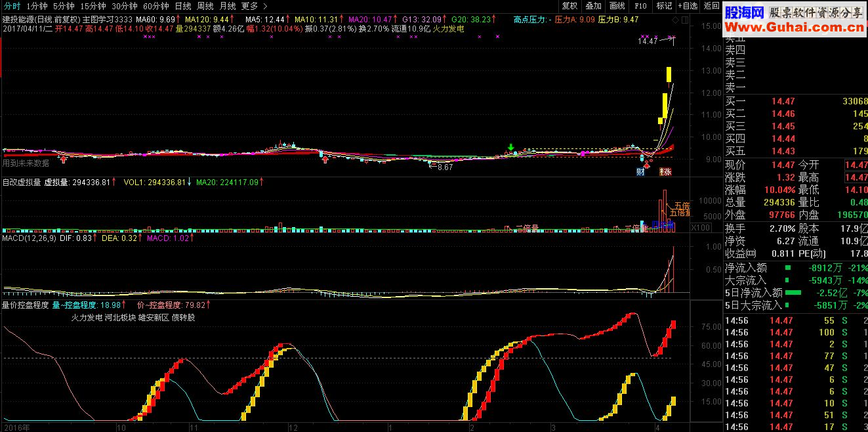The image size is (868, 432).
Task: Switch chart to 日线 view
Action: click(182, 6)
